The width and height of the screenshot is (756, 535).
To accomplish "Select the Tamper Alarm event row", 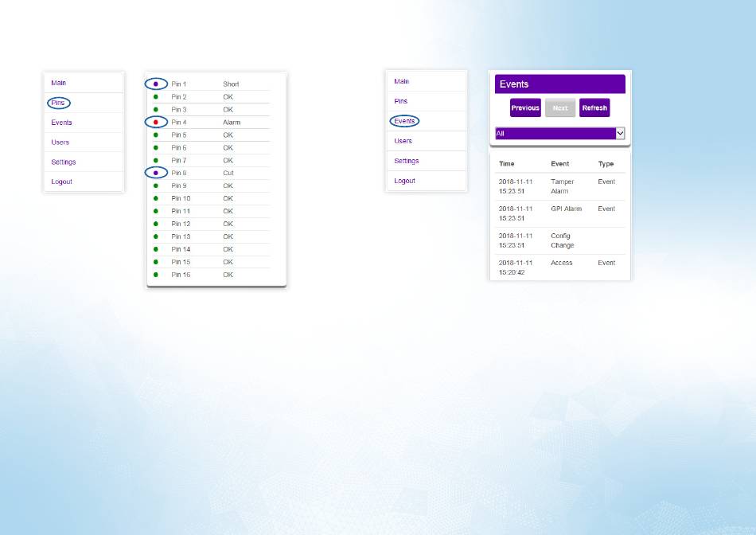I will [559, 186].
